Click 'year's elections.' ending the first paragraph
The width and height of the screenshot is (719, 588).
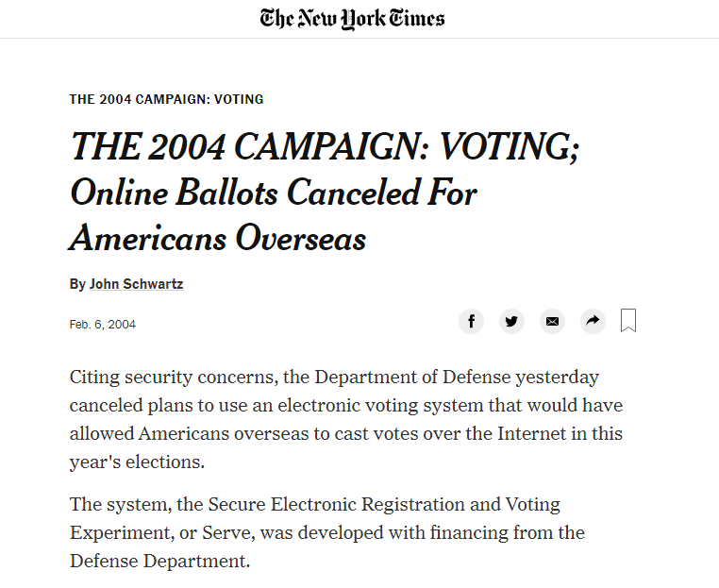(x=137, y=462)
